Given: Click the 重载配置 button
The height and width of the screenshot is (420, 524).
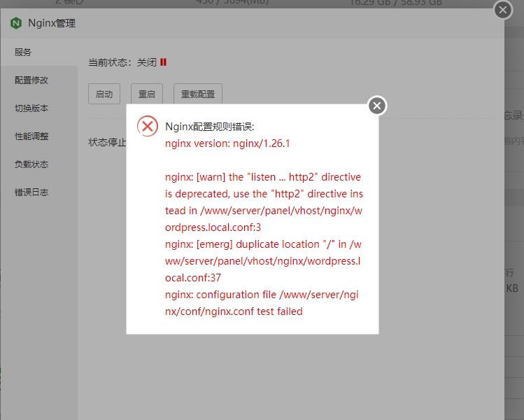Looking at the screenshot, I should click(x=198, y=94).
